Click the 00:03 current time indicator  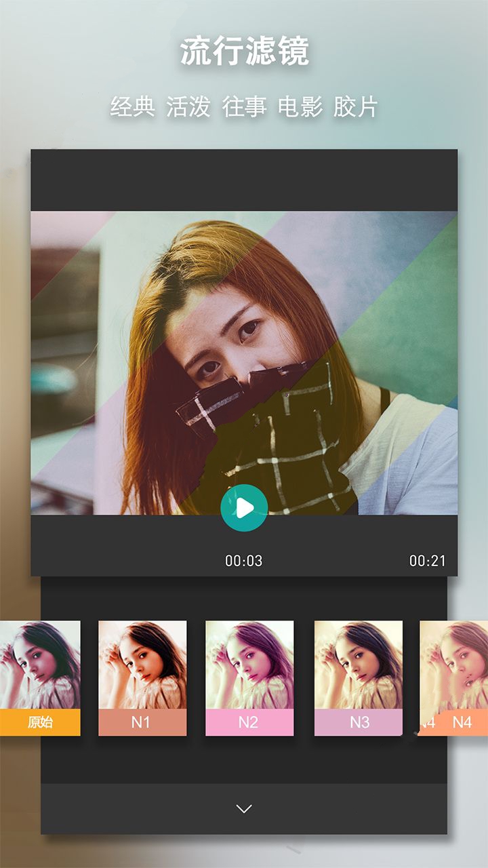(244, 561)
